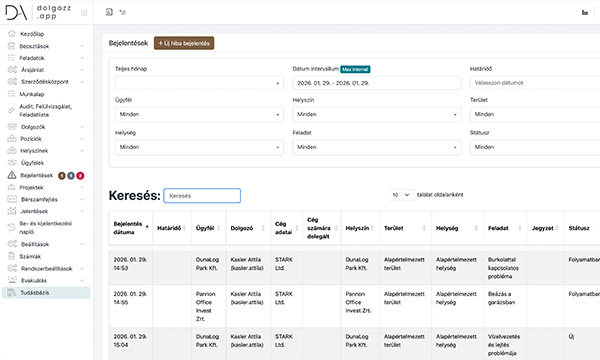Expand the Beosztások menu chevron
The image size is (600, 360).
82,46
